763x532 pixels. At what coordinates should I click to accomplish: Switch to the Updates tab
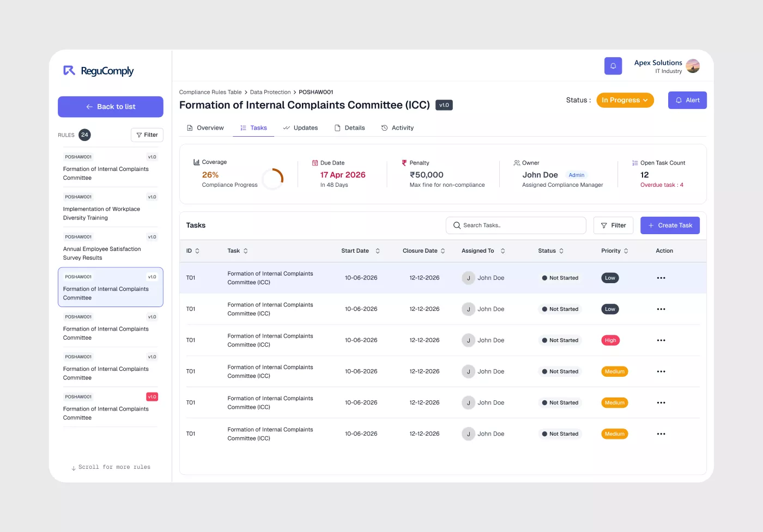click(300, 128)
